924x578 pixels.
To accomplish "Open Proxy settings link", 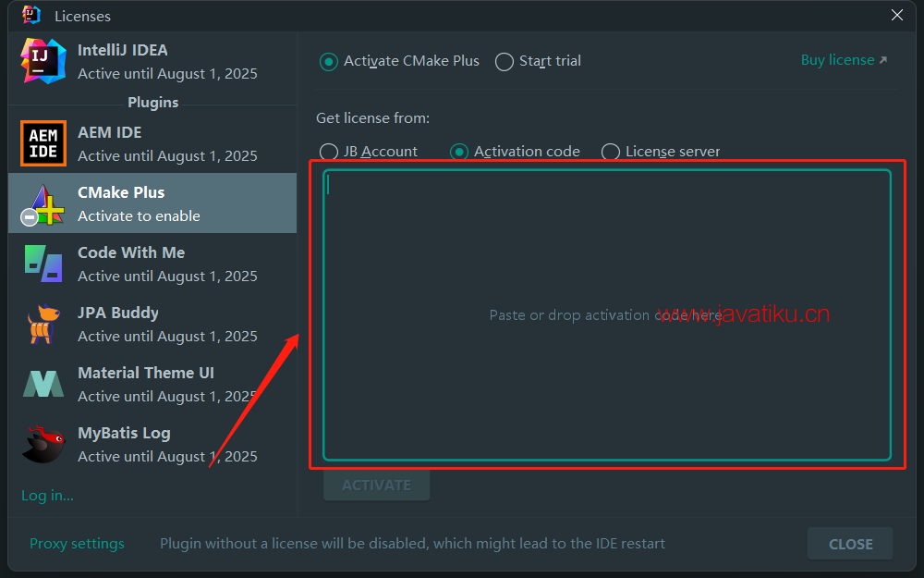I will tap(78, 543).
